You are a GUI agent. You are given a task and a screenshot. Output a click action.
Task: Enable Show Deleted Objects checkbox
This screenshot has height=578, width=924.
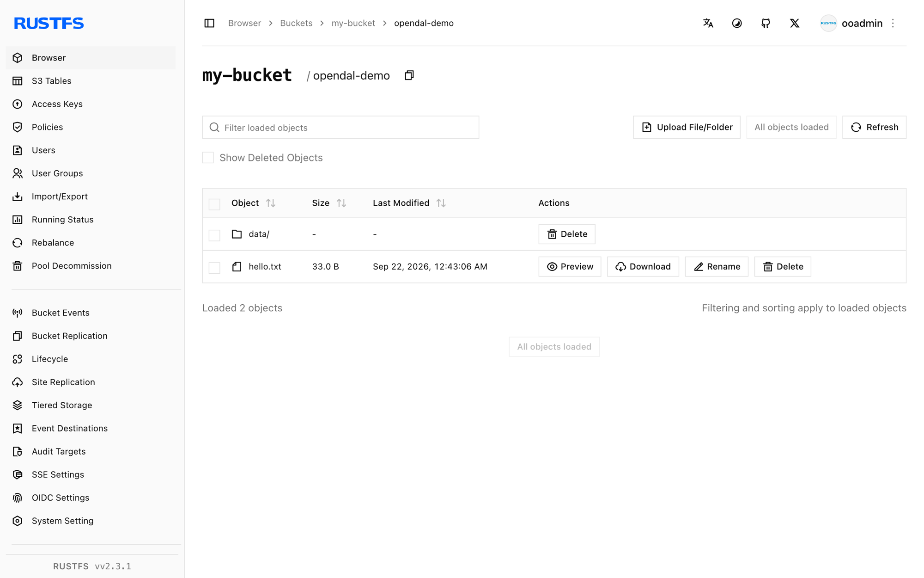(208, 158)
